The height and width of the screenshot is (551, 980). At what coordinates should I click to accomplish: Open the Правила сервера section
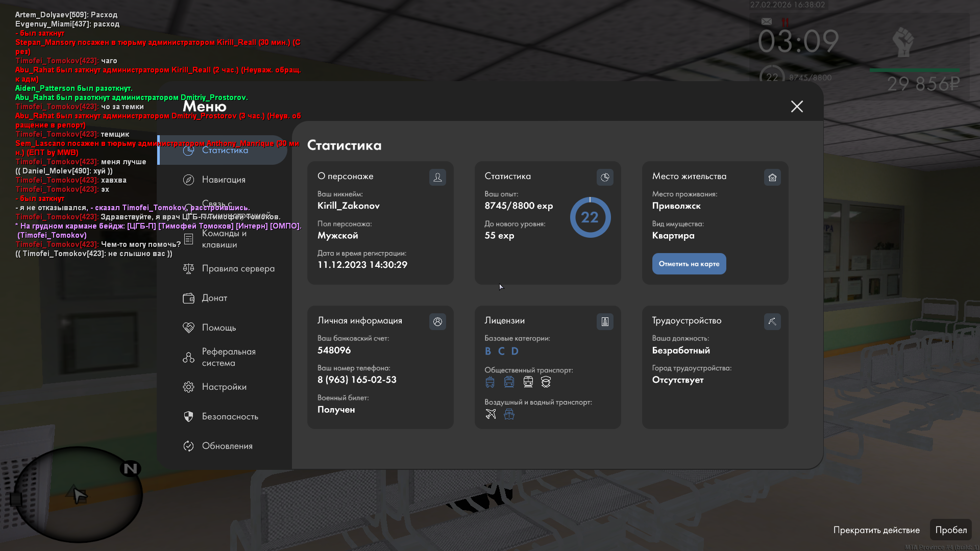[x=238, y=268]
